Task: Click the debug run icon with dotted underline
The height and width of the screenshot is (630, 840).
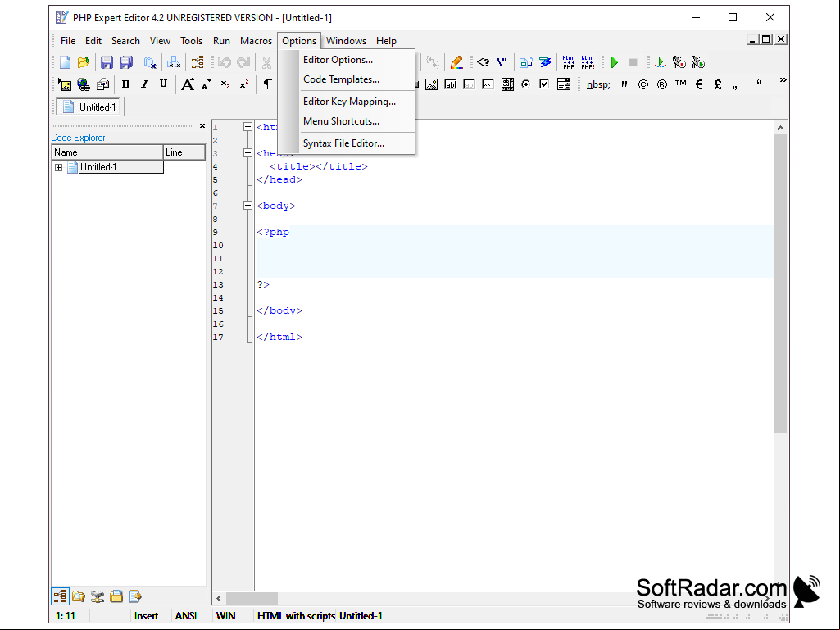Action: (660, 63)
